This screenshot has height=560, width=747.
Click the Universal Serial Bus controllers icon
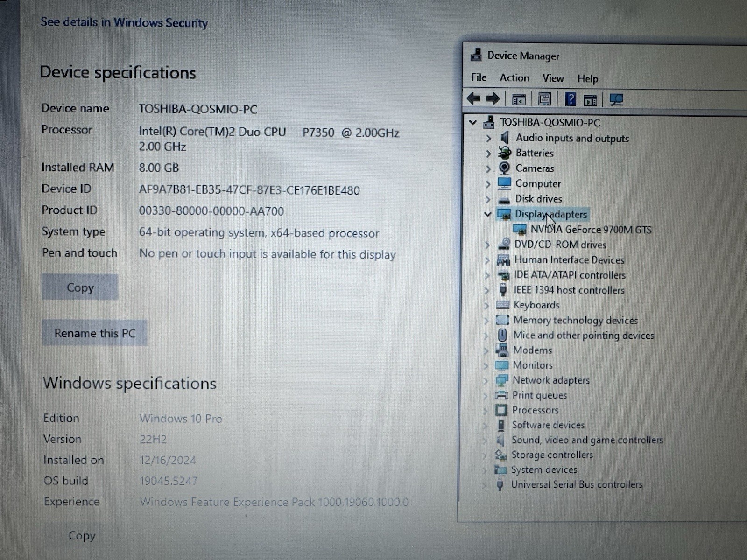coord(500,484)
